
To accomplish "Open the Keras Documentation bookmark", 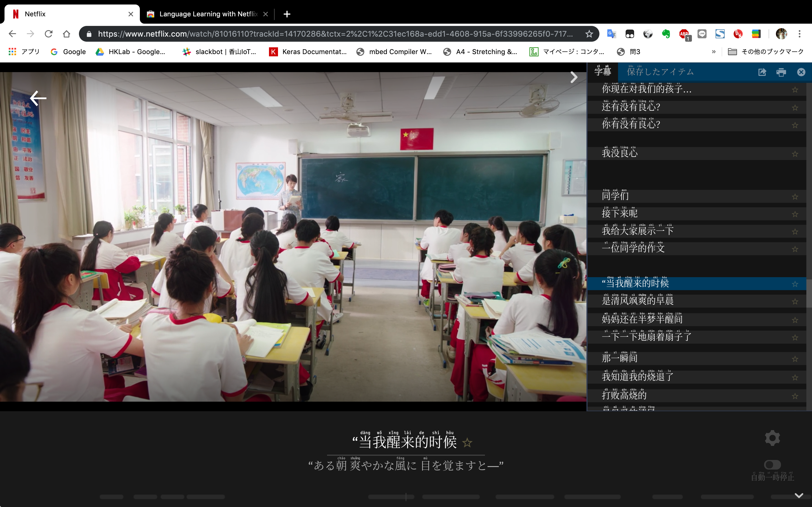I will [308, 52].
